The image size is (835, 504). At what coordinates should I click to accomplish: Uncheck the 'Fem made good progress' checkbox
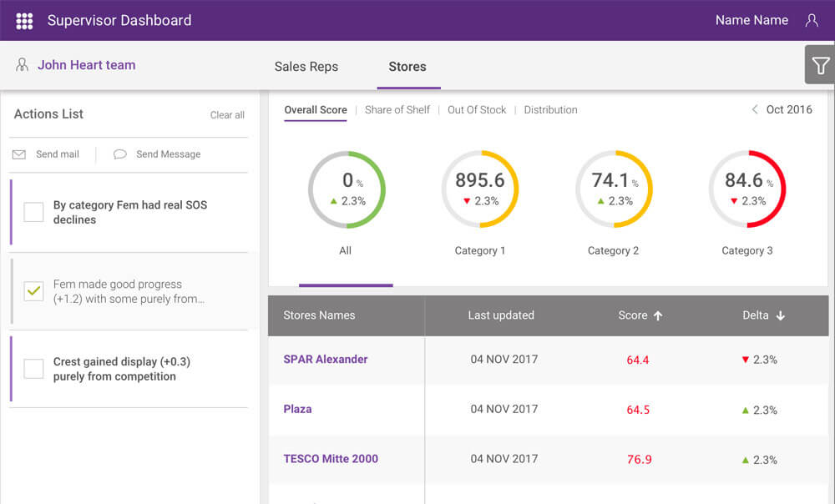point(33,291)
